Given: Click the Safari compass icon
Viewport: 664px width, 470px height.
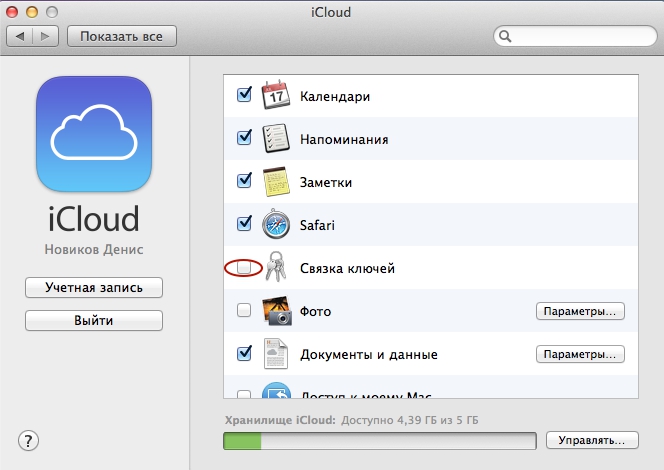Looking at the screenshot, I should pyautogui.click(x=275, y=225).
